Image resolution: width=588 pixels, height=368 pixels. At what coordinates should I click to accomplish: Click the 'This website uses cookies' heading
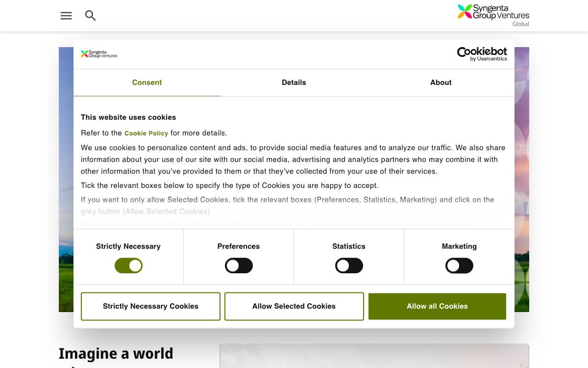tap(128, 117)
